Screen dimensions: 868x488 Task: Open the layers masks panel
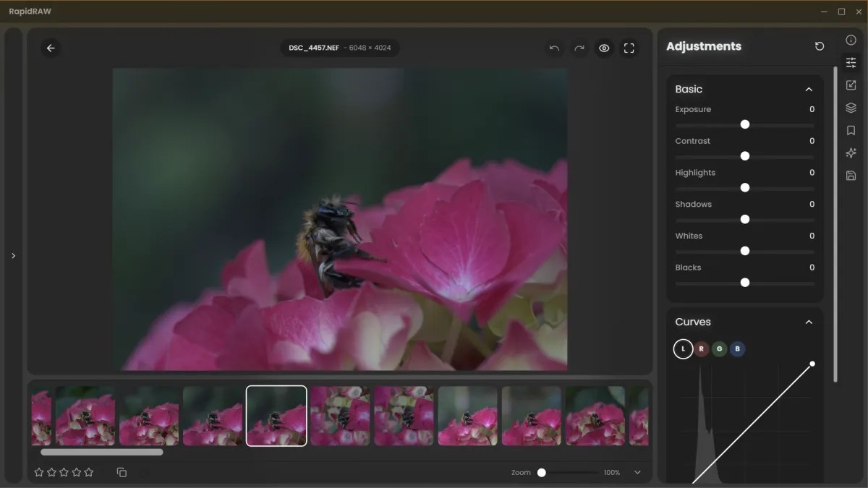[851, 108]
